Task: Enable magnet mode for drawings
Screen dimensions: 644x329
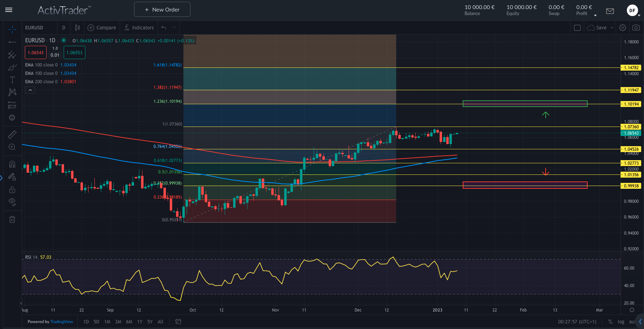Action: [12, 164]
